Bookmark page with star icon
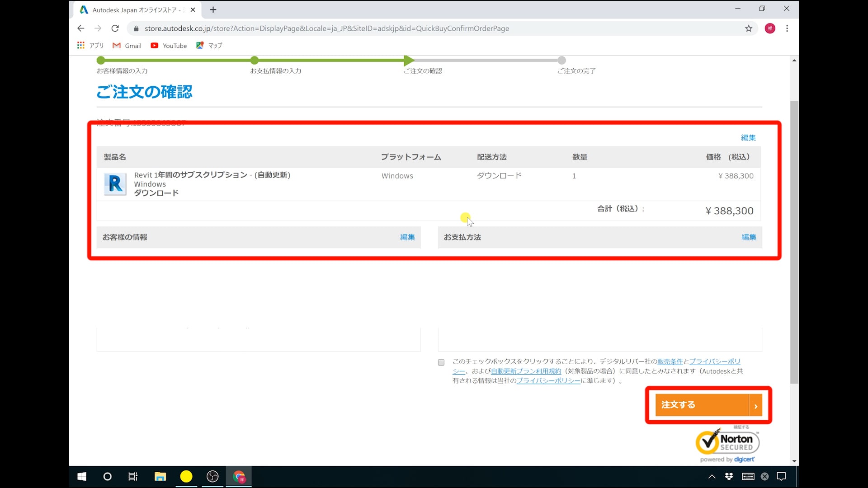Viewport: 868px width, 488px height. [x=749, y=28]
